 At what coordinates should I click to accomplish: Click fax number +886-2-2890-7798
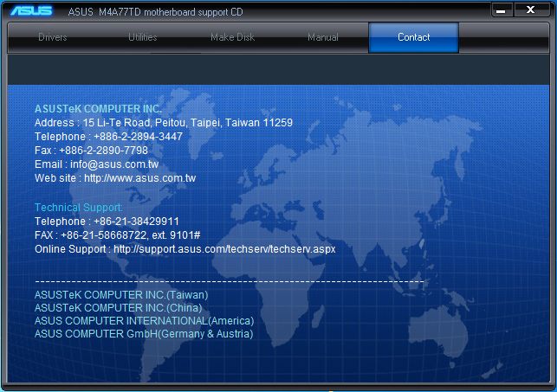(x=103, y=151)
